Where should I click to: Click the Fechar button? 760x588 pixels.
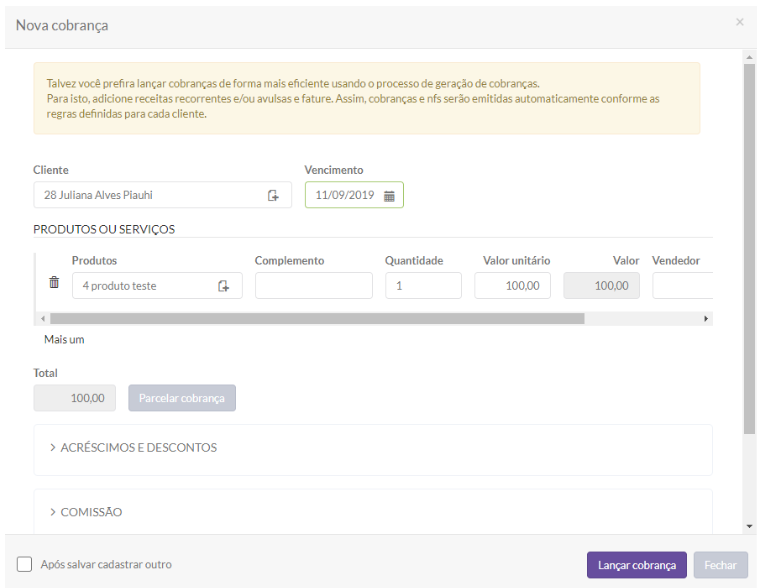[720, 565]
